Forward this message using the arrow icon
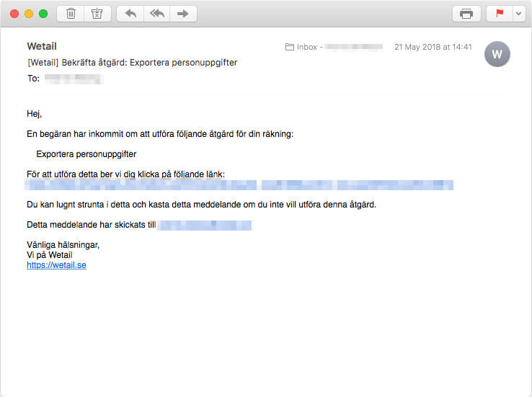 click(x=183, y=14)
